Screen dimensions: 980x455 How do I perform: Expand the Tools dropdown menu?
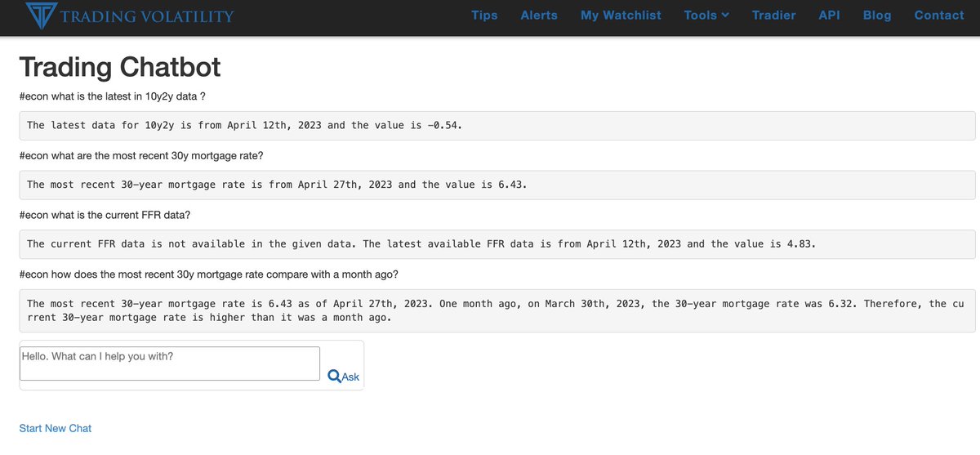click(706, 16)
